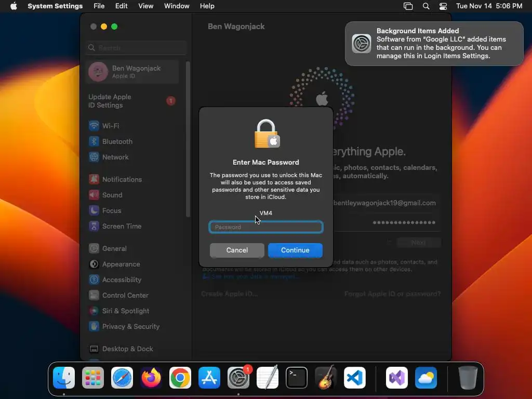This screenshot has width=532, height=399.
Task: Click Forgot Apple ID or password link
Action: 393,294
